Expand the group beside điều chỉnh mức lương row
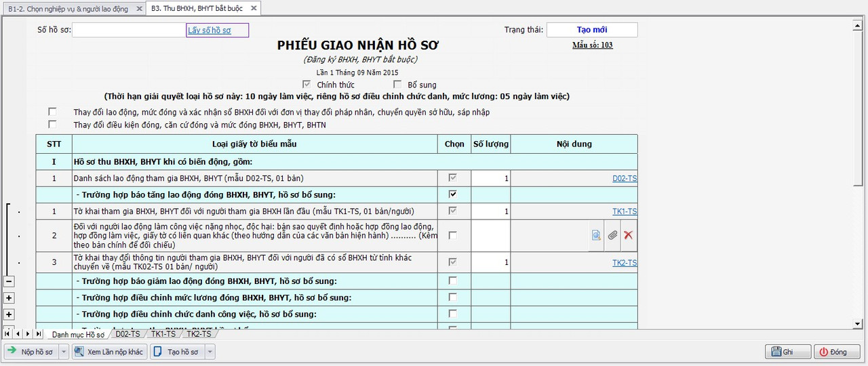The height and width of the screenshot is (366, 868). coord(9,298)
